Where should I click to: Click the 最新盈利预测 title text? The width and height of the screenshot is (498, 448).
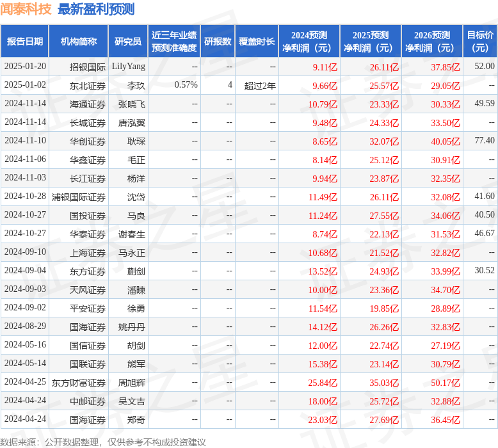point(96,9)
